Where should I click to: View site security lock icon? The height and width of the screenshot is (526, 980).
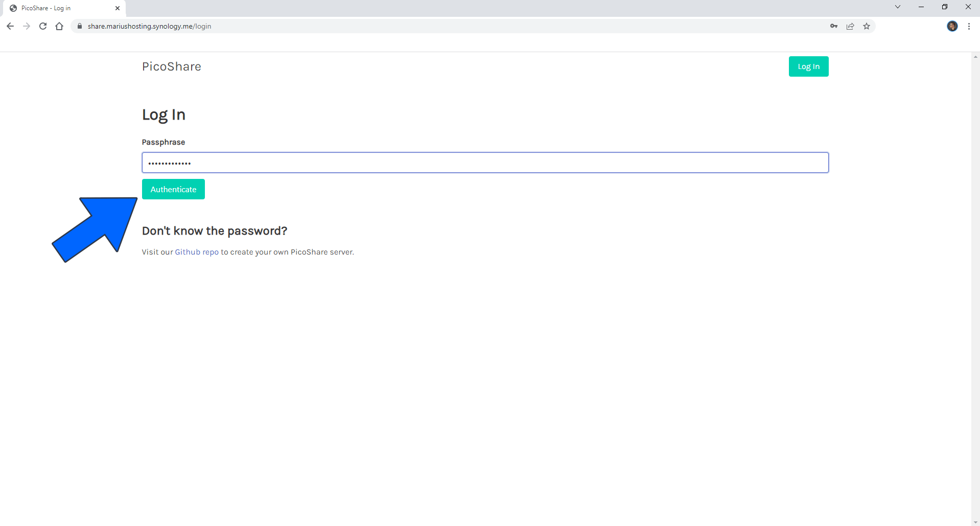coord(79,26)
